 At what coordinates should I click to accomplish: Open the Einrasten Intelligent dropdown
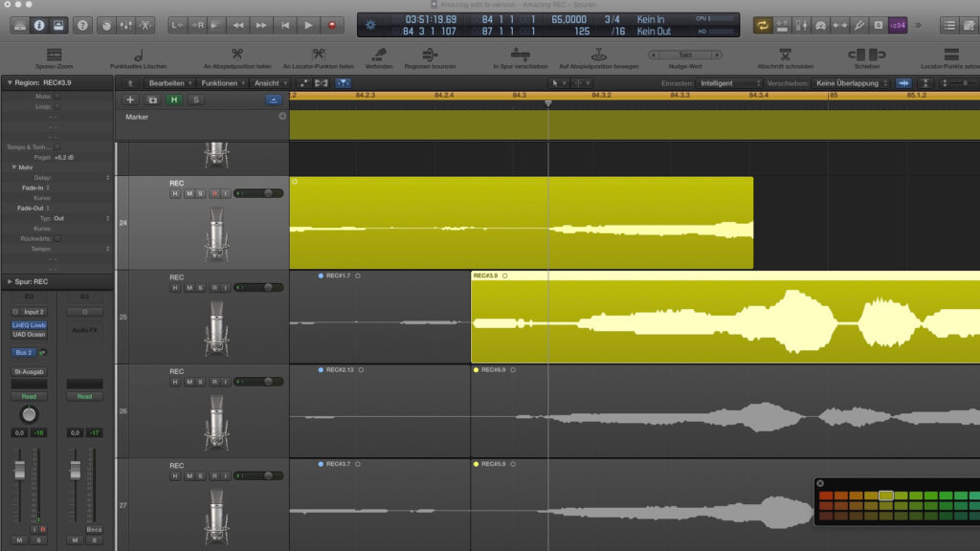(x=728, y=83)
